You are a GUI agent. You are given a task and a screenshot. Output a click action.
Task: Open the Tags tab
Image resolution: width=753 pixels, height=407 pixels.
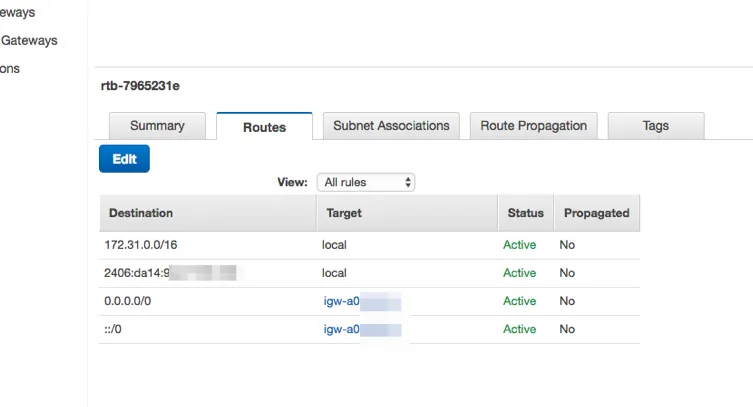[655, 126]
